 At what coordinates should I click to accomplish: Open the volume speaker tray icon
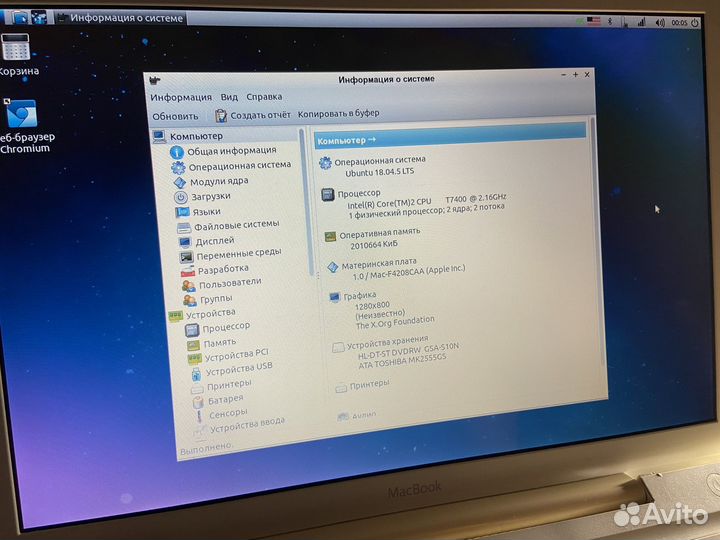coord(660,22)
